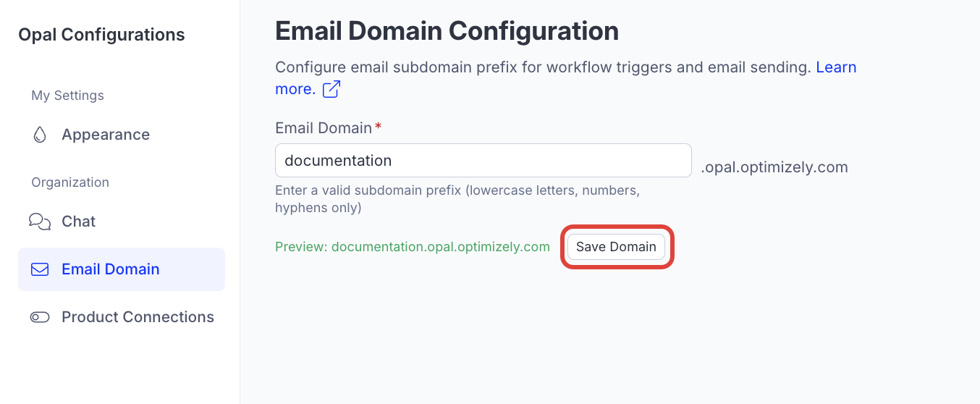Click the .opal.optimizely.com suffix text
Image resolution: width=980 pixels, height=404 pixels.
tap(774, 167)
